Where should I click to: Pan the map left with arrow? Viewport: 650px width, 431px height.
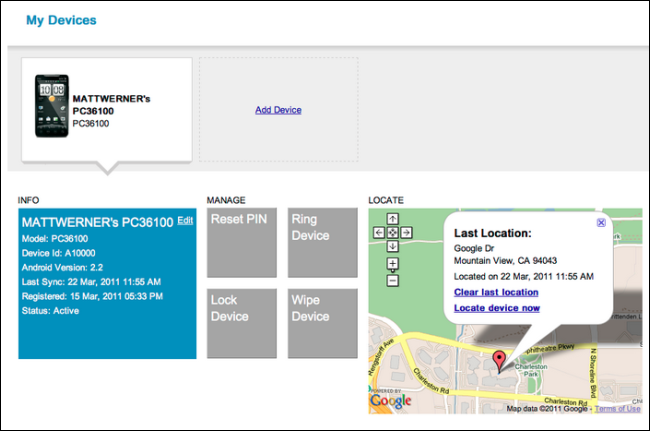coord(379,232)
